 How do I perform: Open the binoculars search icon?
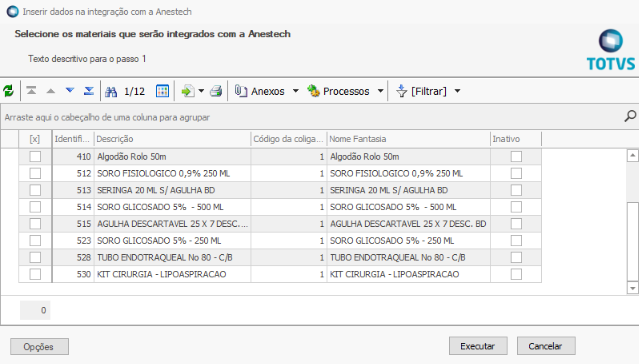111,91
